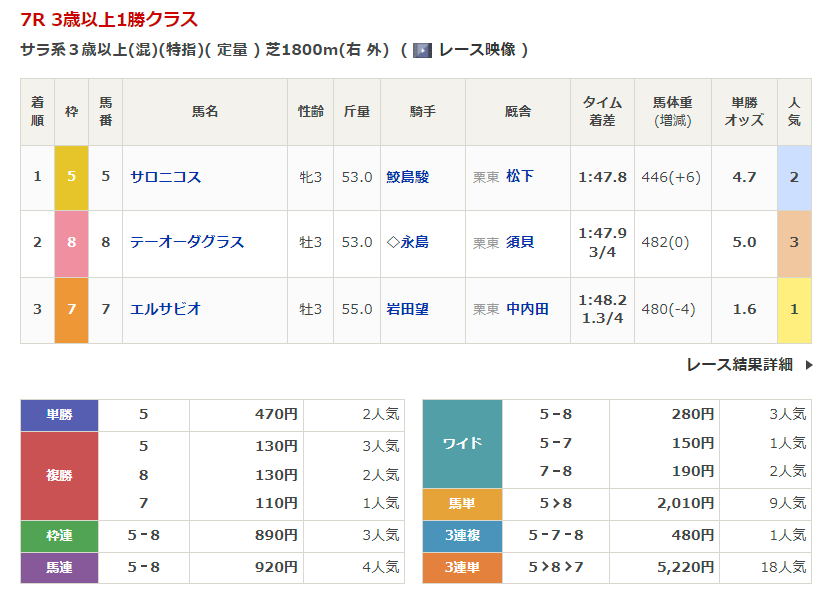Open trainer 松下 stable link
This screenshot has width=835, height=594.
[519, 177]
